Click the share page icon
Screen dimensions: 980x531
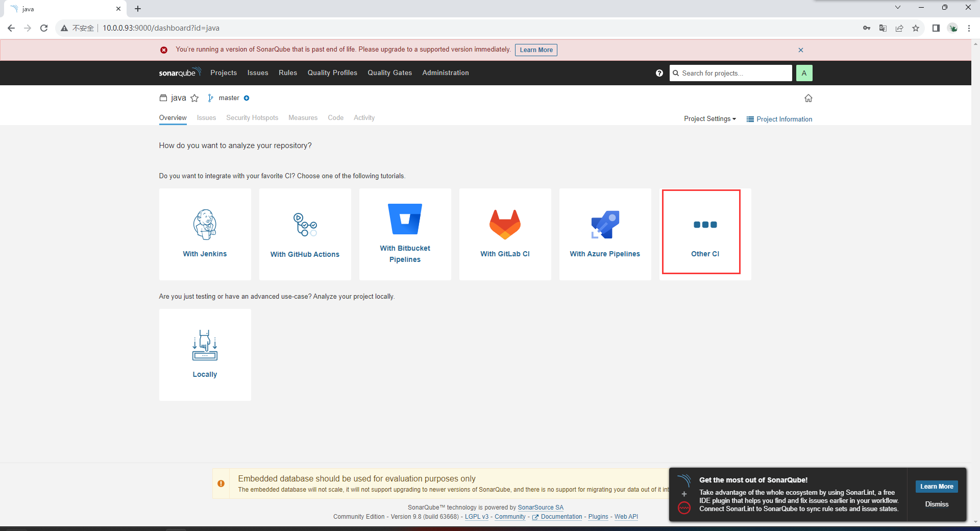pos(899,28)
